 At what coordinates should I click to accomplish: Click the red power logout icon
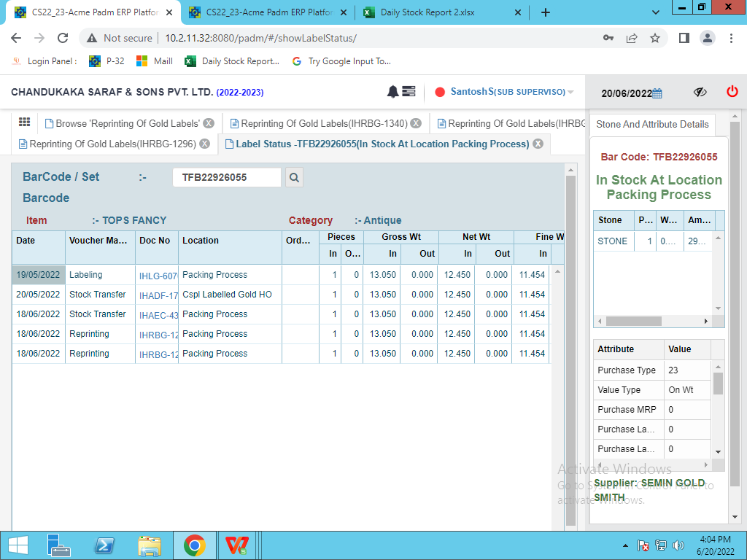[732, 91]
